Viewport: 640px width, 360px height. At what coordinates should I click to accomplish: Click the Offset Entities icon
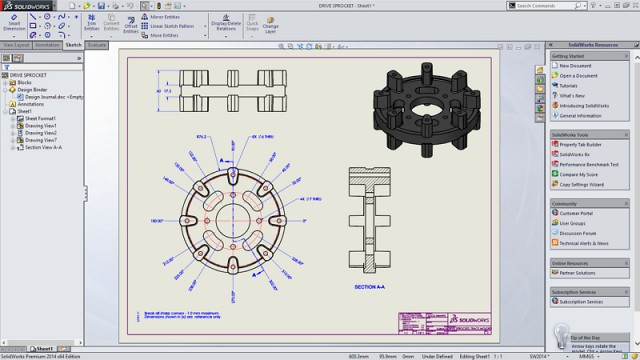pyautogui.click(x=131, y=25)
